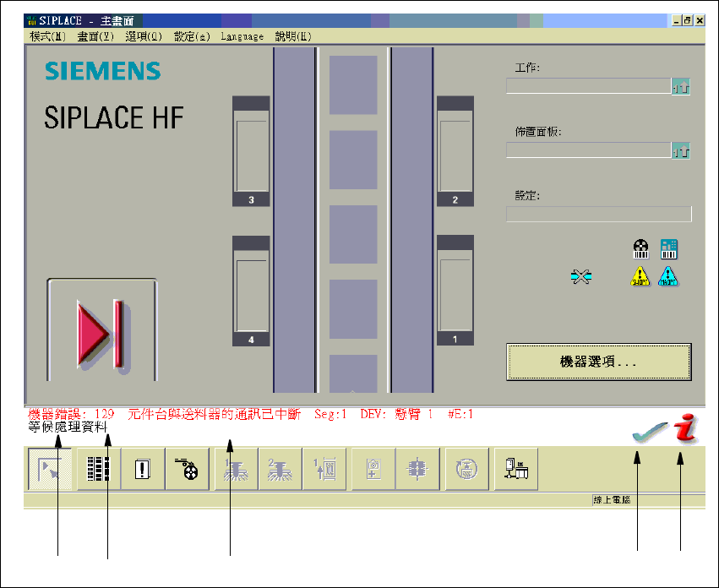719x588 pixels.
Task: Click the 機器選項... button
Action: pos(599,362)
